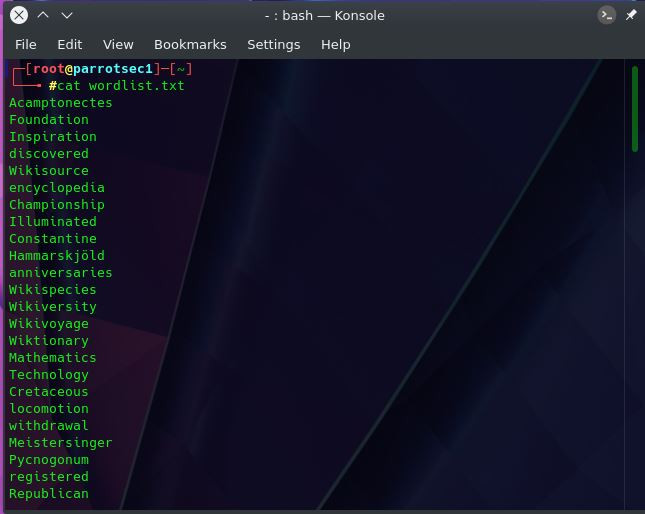This screenshot has height=514, width=645.
Task: Click the word 'Wikiversity'
Action: tap(53, 306)
